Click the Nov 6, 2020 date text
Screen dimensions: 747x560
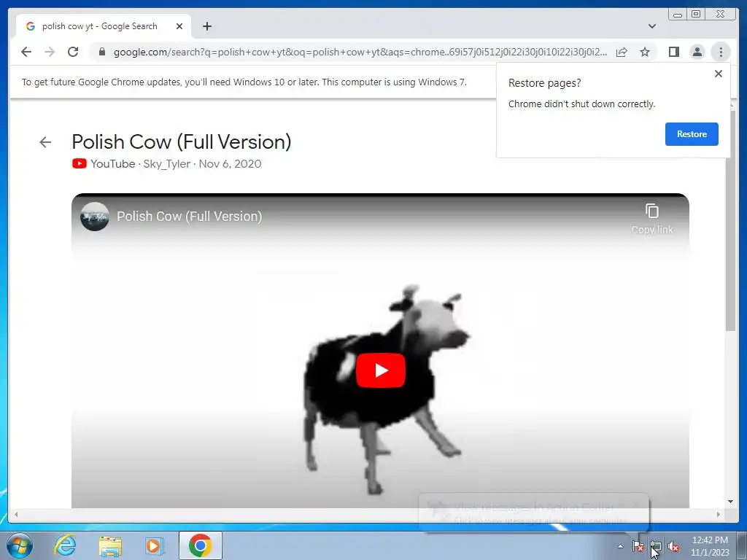point(230,164)
